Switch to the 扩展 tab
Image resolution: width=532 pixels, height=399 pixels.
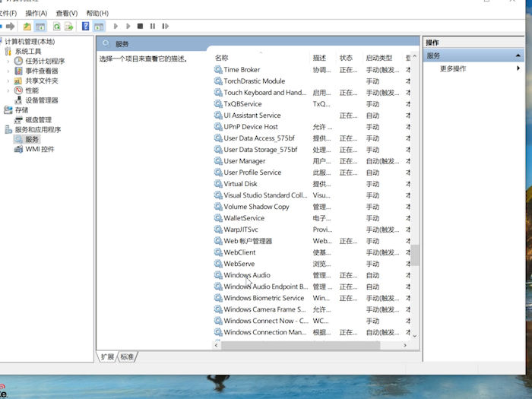107,357
